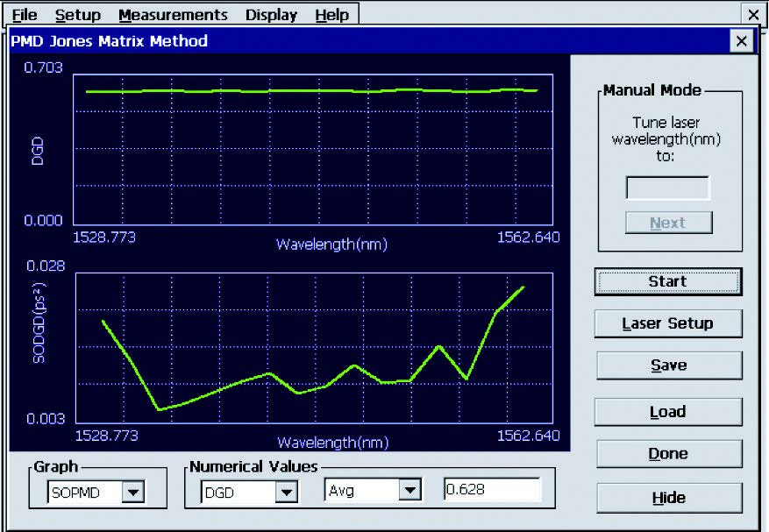Image resolution: width=769 pixels, height=532 pixels.
Task: Click the Load button
Action: pyautogui.click(x=668, y=412)
